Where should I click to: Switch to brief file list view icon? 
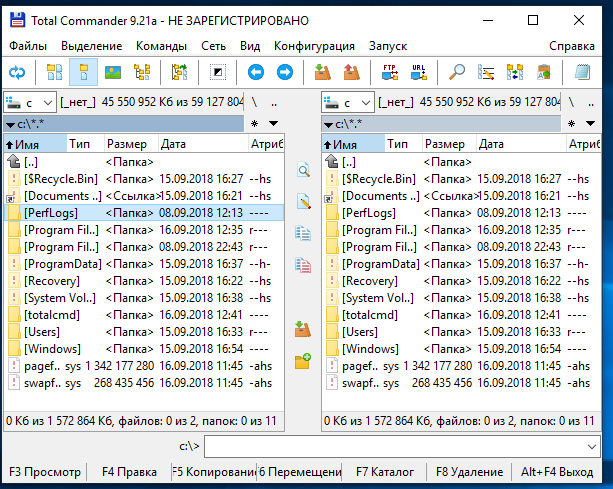pos(55,72)
